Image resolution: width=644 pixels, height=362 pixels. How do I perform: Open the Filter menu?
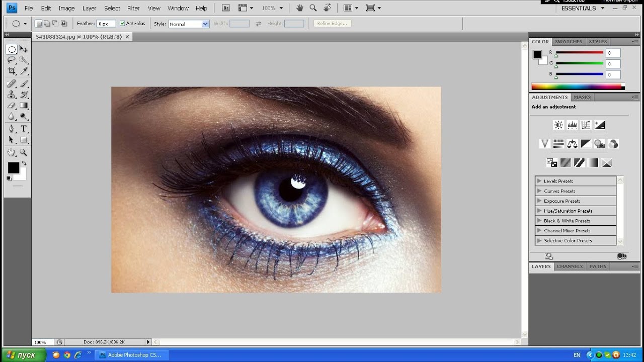point(133,8)
